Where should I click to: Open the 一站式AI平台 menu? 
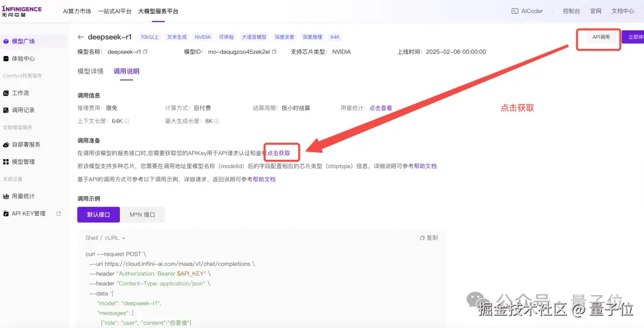pyautogui.click(x=114, y=11)
